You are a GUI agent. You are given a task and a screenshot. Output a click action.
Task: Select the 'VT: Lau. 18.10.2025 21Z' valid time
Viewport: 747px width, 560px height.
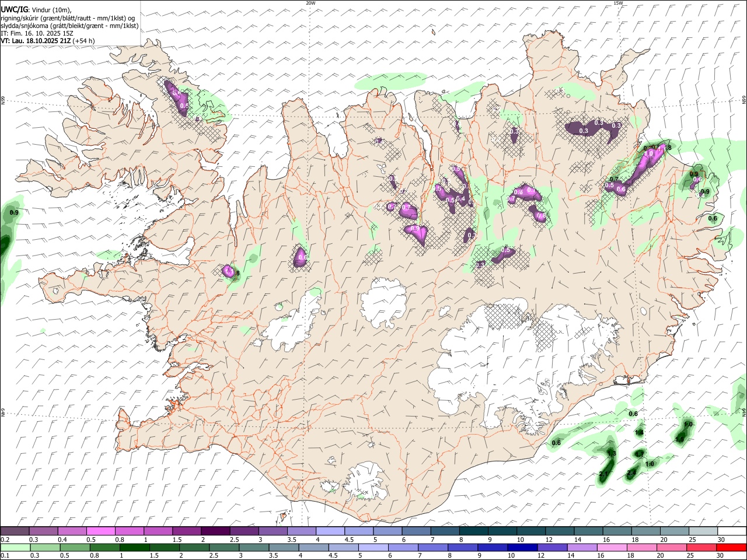36,41
